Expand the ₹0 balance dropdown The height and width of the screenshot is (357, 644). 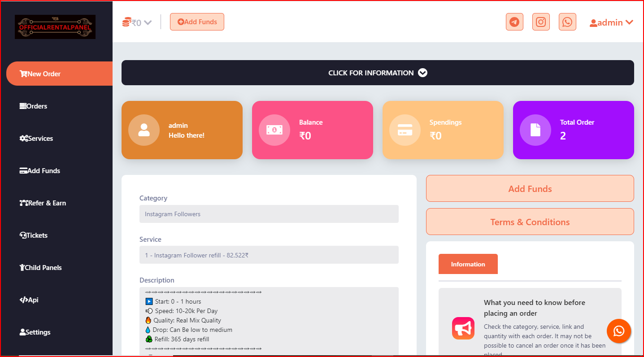click(138, 22)
